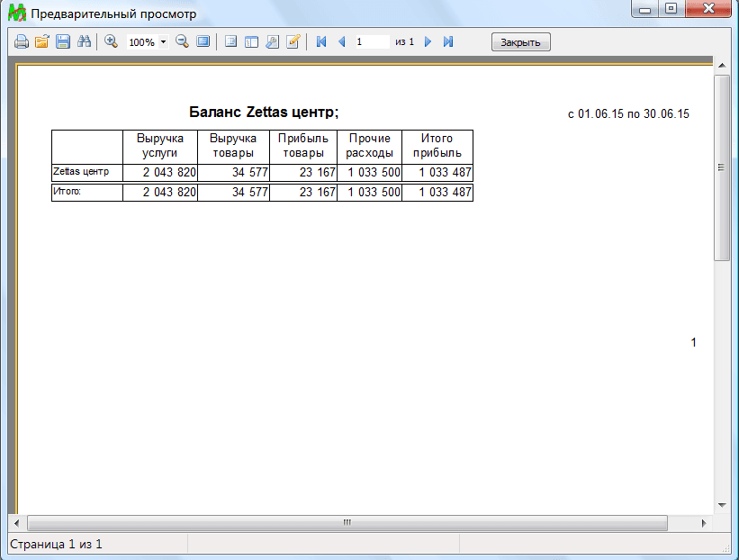The height and width of the screenshot is (560, 739).
Task: Edit page with the pencil icon
Action: point(293,41)
